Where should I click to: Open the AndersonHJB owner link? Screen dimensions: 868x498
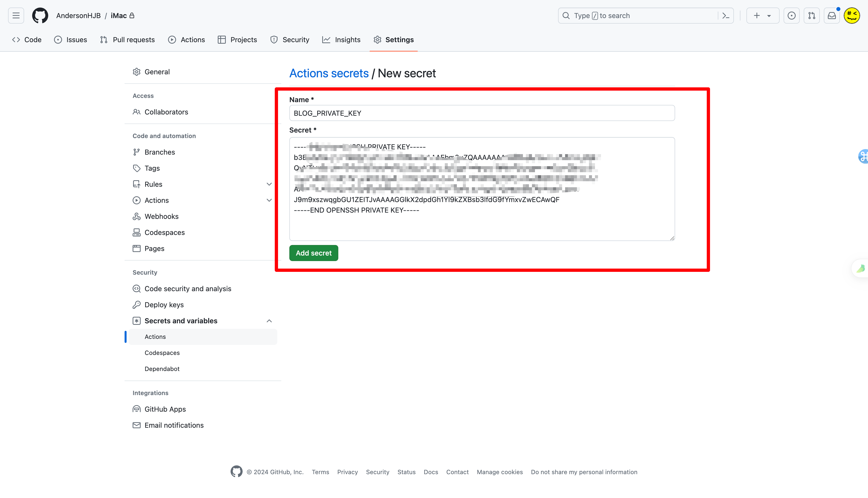pos(78,16)
